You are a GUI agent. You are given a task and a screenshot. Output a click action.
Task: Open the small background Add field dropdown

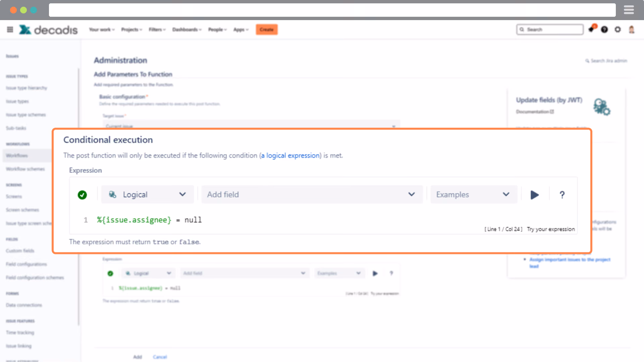245,273
